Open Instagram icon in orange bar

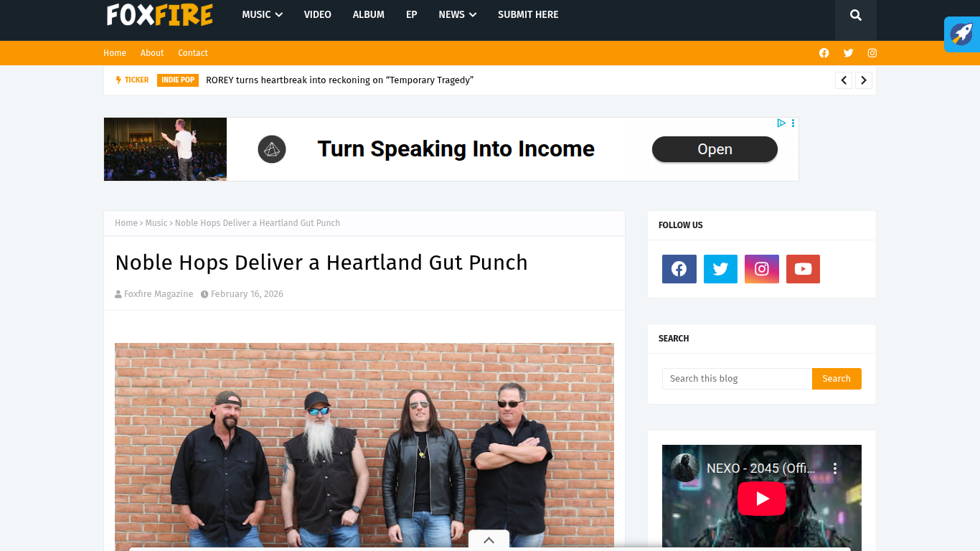click(872, 53)
